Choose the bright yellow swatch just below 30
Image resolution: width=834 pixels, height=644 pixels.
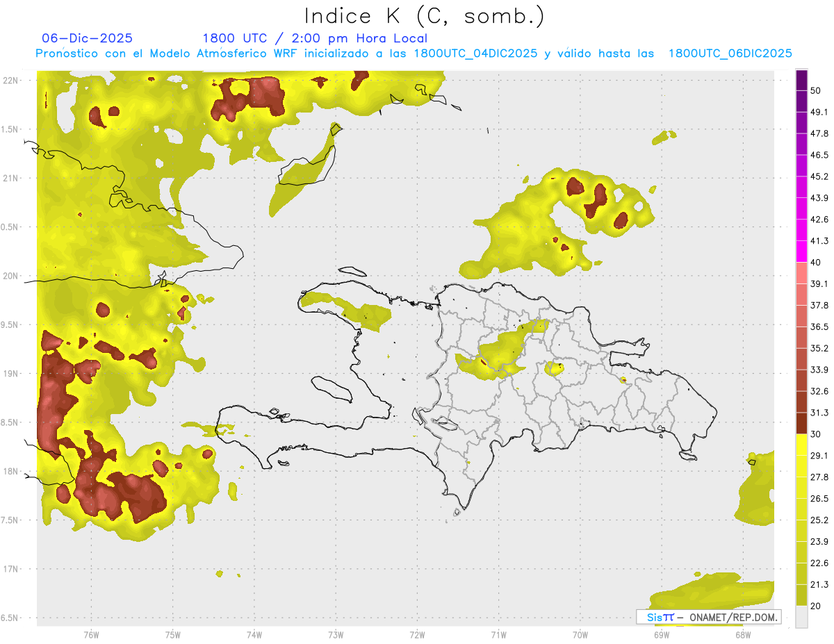[801, 445]
